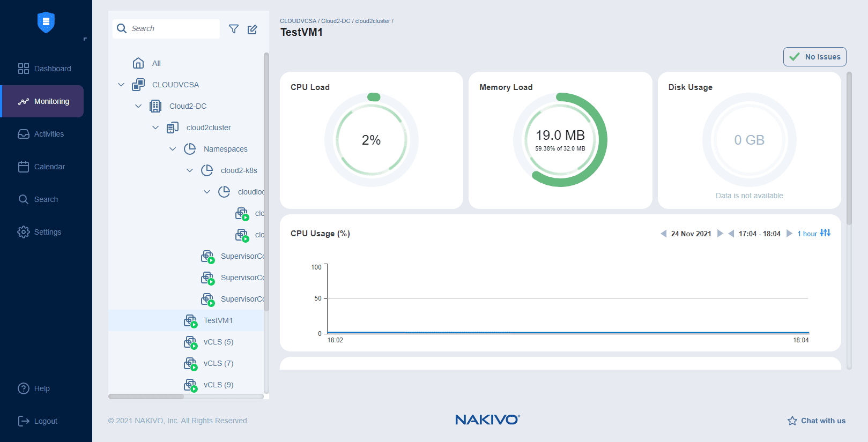Go to the Activities section
868x442 pixels.
pyautogui.click(x=41, y=134)
